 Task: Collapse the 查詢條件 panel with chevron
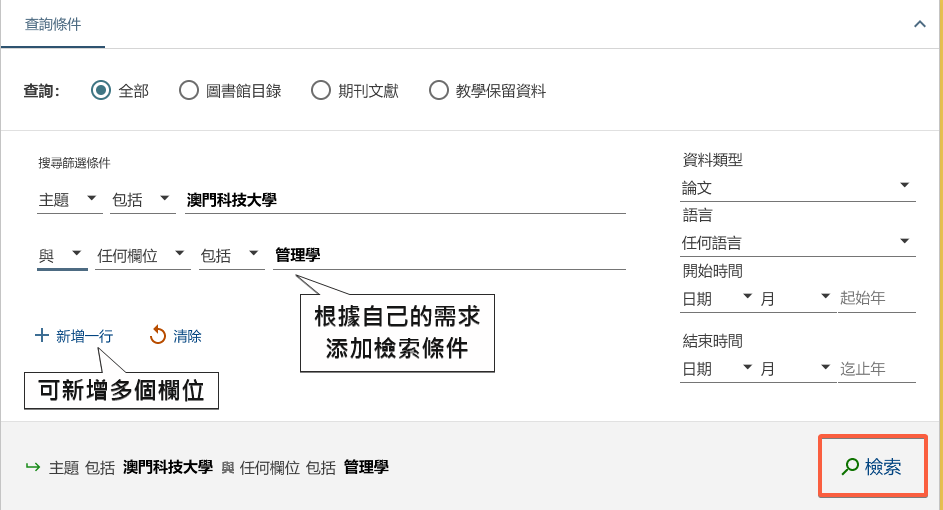tap(920, 24)
